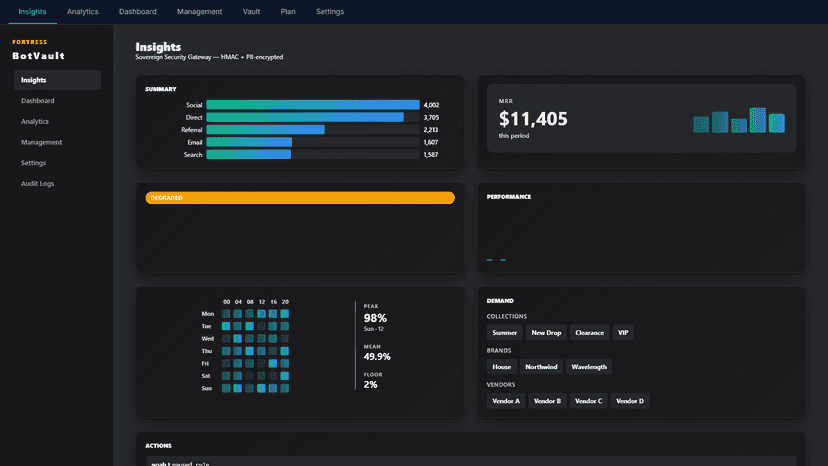The width and height of the screenshot is (828, 466).
Task: Click the Direct value 3,705
Action: click(431, 117)
